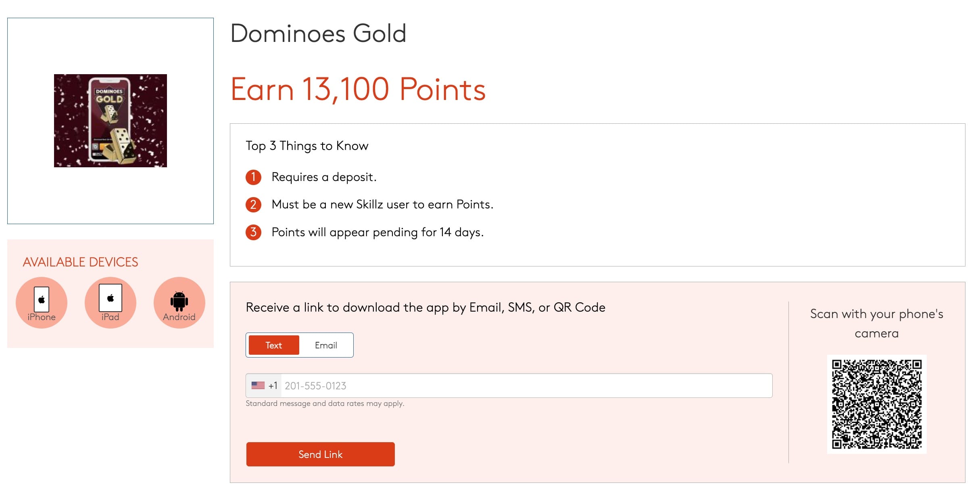Select the iPad device icon
Image resolution: width=980 pixels, height=495 pixels.
[110, 302]
